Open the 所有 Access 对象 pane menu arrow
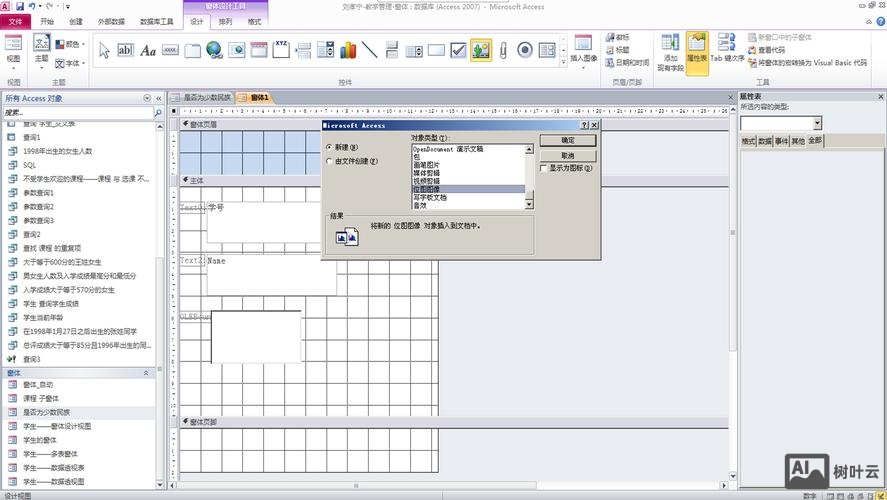This screenshot has height=500, width=887. pos(147,98)
